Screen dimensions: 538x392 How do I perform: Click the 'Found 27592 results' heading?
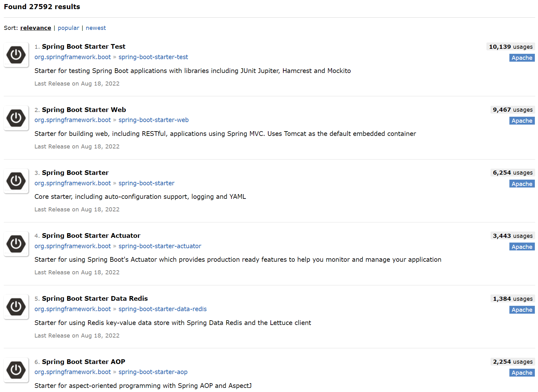42,7
